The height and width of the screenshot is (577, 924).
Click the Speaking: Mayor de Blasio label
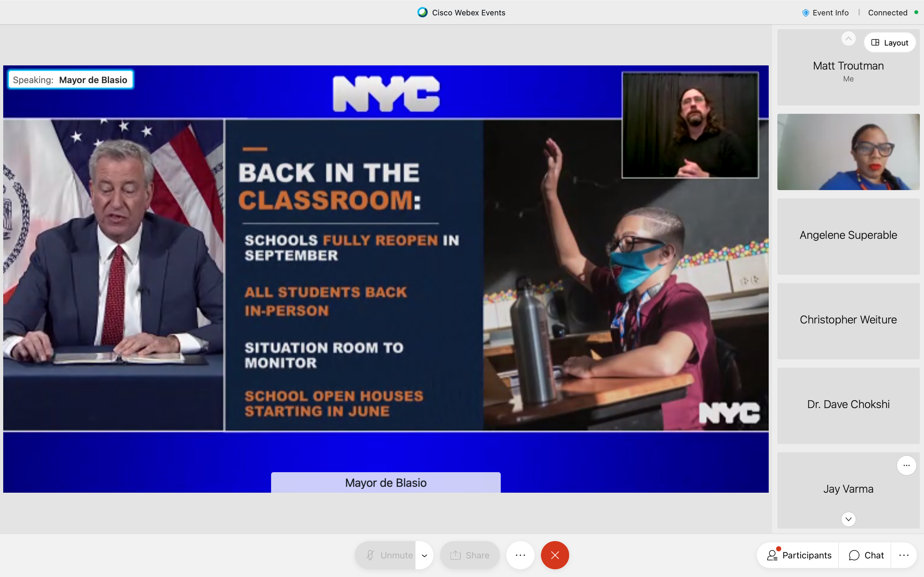point(71,80)
